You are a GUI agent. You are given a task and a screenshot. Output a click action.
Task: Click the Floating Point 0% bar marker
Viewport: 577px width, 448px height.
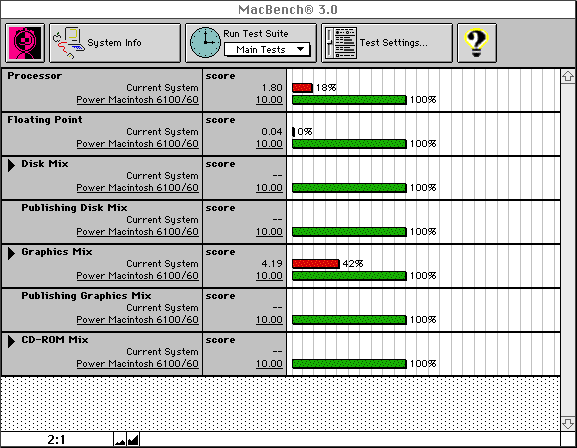tap(294, 132)
